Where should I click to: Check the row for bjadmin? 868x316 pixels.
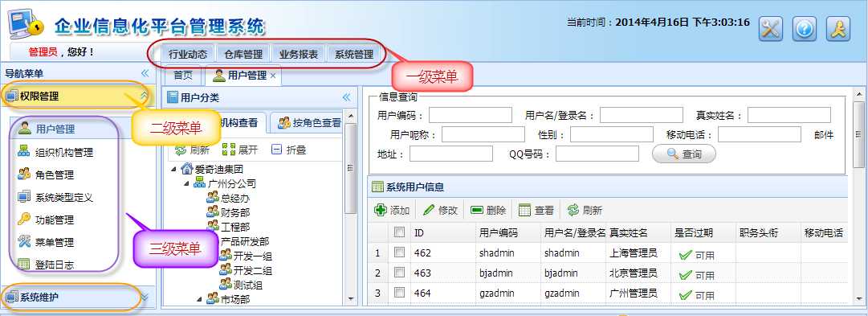tap(399, 273)
